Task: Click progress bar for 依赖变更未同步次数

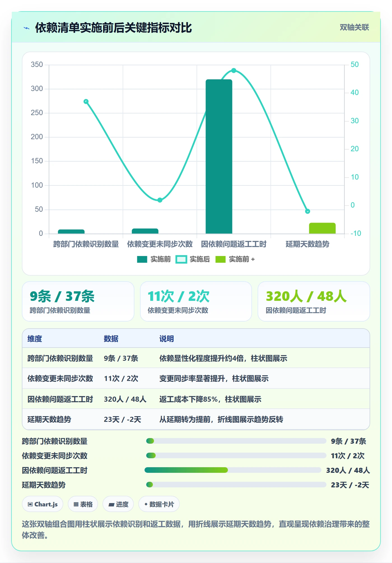Action: 236,455
